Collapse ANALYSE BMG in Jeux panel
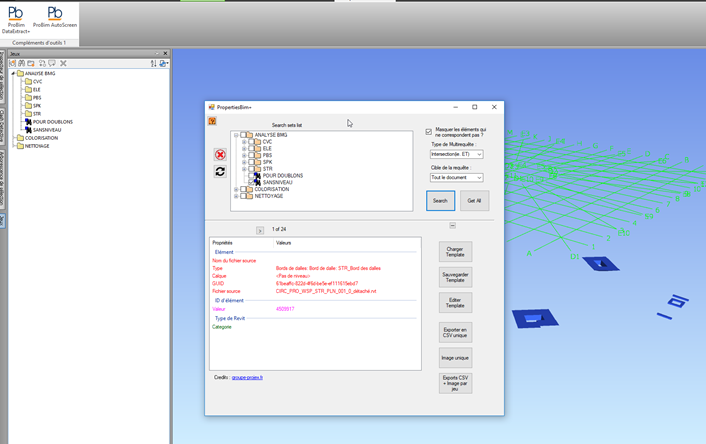706x444 pixels. (13, 73)
